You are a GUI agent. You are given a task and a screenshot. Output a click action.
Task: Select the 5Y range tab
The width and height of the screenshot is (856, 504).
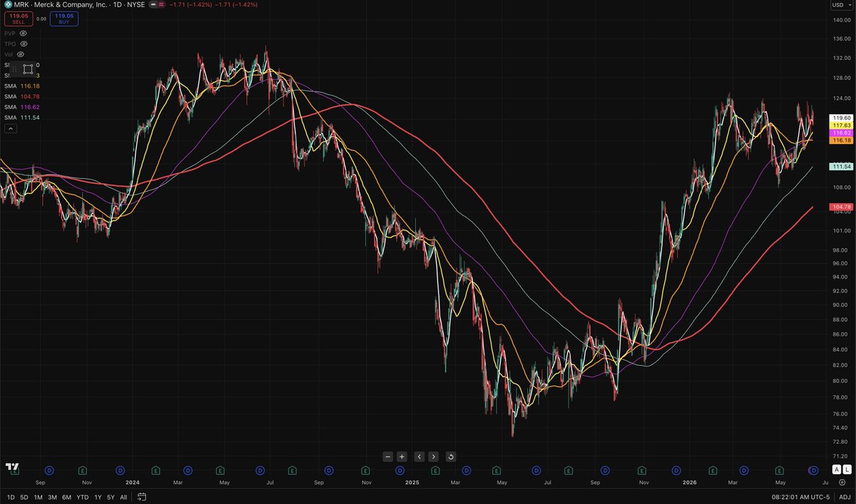[111, 496]
